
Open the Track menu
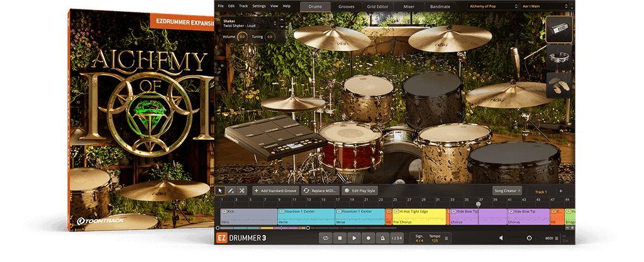(243, 6)
